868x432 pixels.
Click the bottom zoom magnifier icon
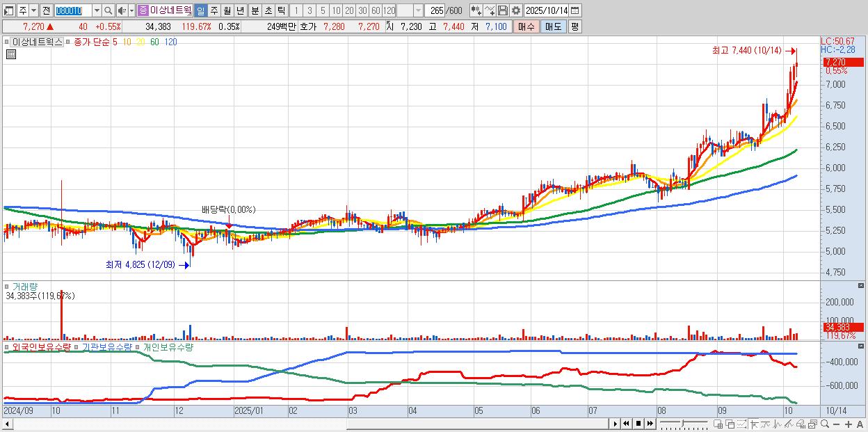pos(825,424)
